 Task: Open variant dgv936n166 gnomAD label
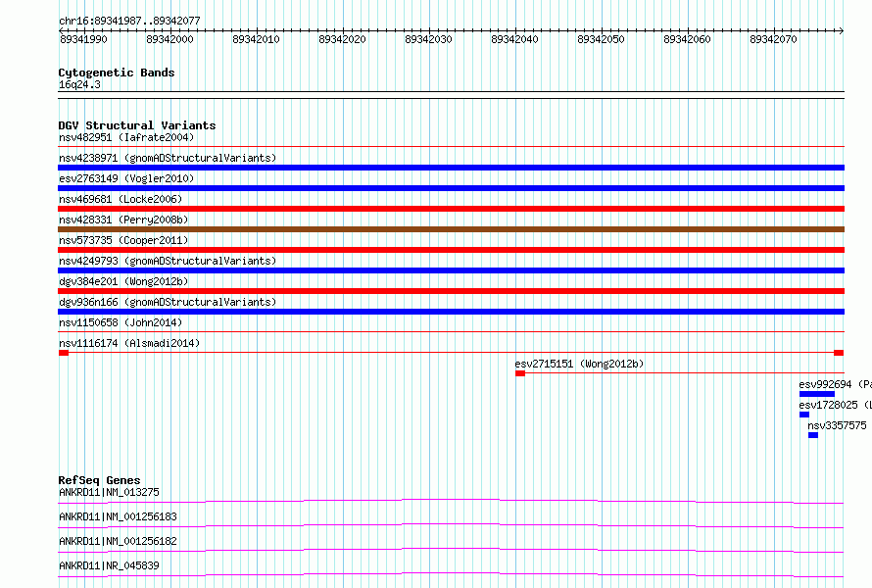coord(168,302)
